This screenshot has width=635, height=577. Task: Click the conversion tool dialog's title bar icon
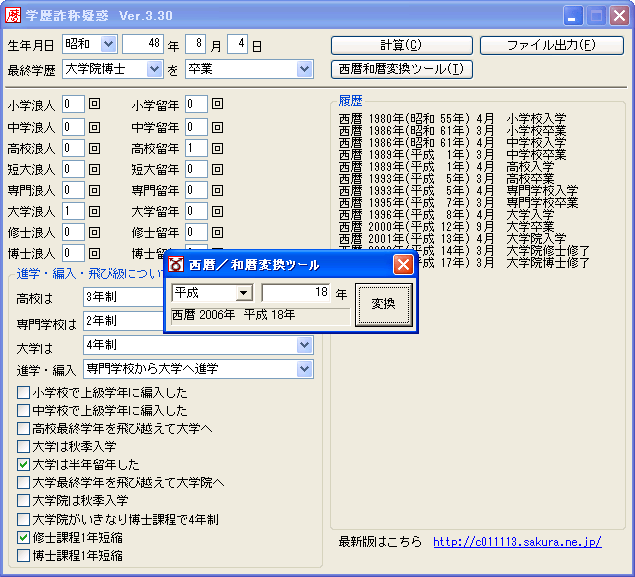176,265
